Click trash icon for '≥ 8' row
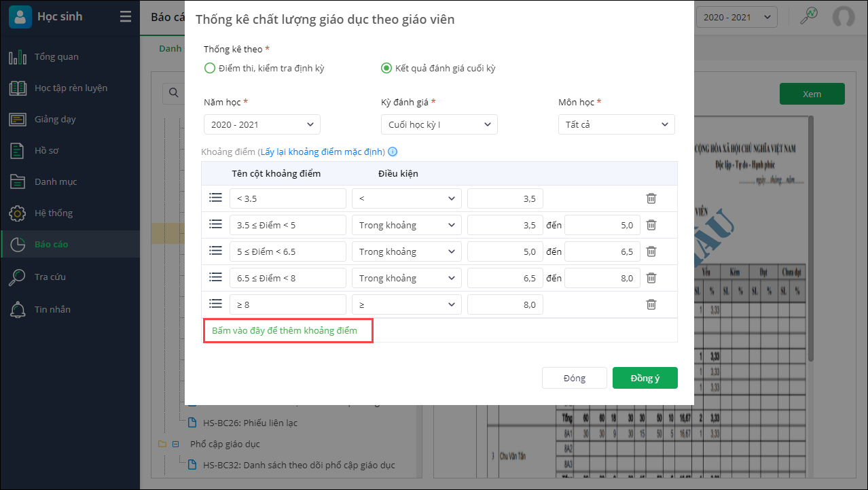 coord(651,304)
